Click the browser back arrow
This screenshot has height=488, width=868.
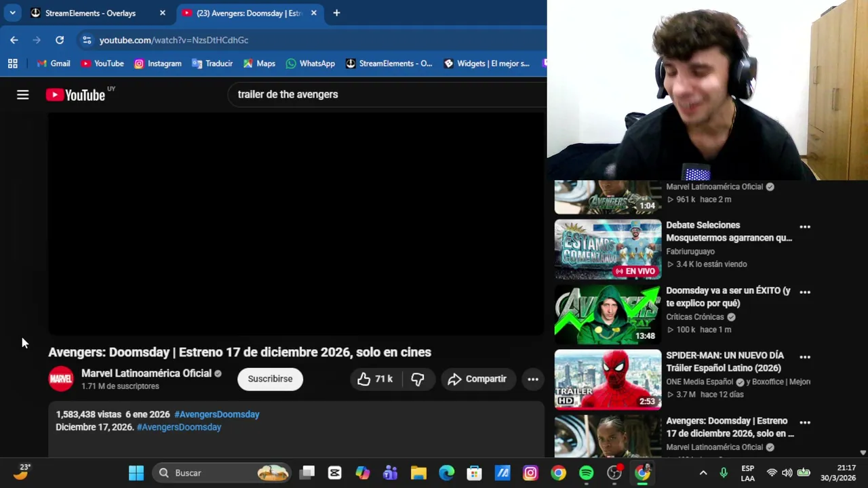coord(14,40)
